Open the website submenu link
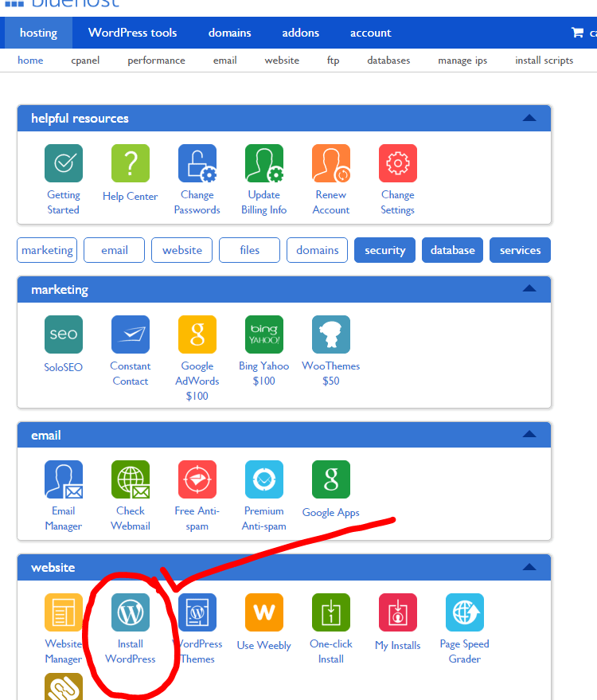The height and width of the screenshot is (700, 597). 282,61
